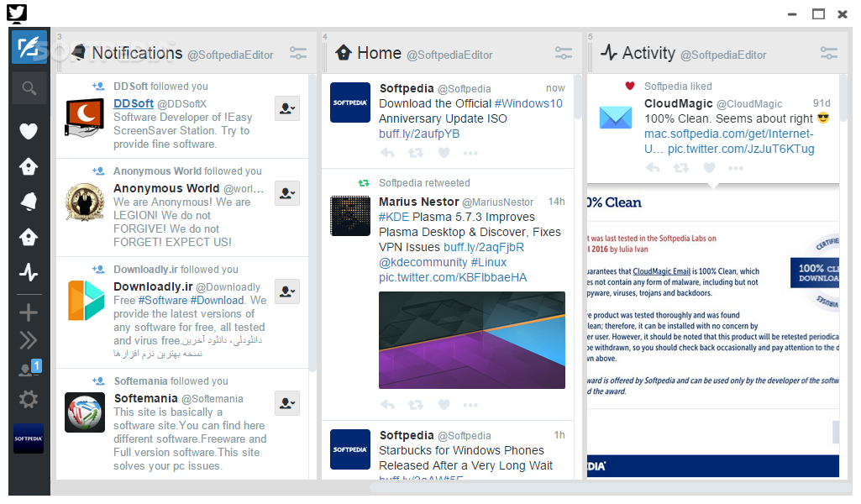Open the #Linux hashtag link
The image size is (861, 504).
(489, 262)
